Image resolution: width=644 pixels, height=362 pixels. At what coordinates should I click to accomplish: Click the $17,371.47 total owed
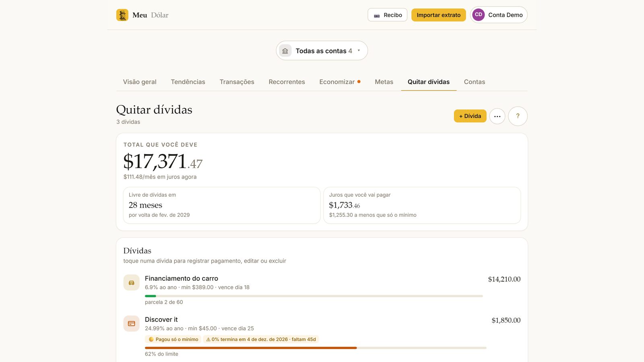pos(163,161)
